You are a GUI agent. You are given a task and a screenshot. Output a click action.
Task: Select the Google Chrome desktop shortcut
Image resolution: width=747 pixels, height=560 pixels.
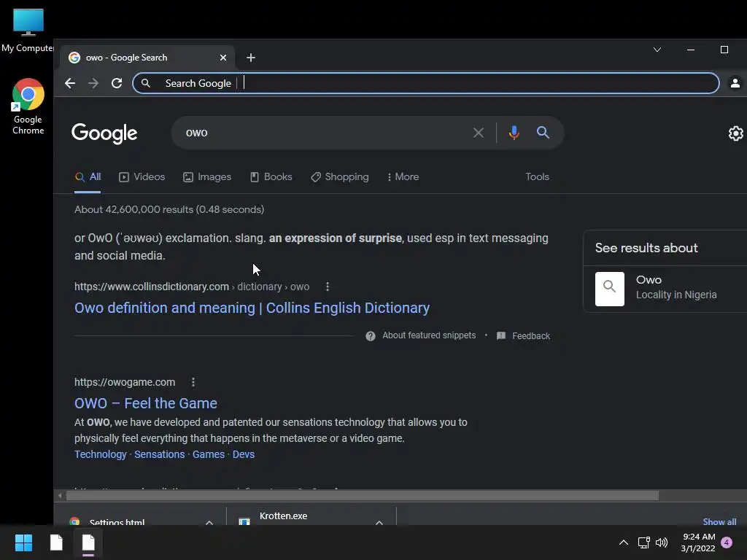tap(28, 106)
